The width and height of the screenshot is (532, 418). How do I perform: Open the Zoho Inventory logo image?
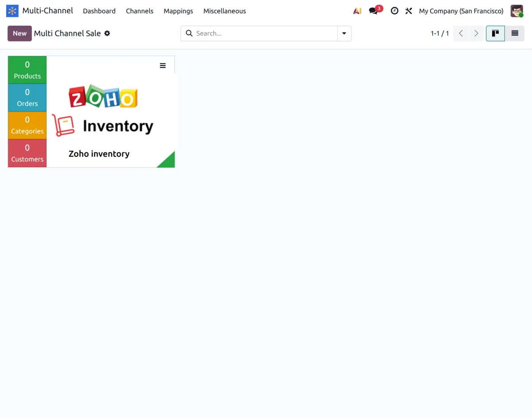tap(103, 110)
